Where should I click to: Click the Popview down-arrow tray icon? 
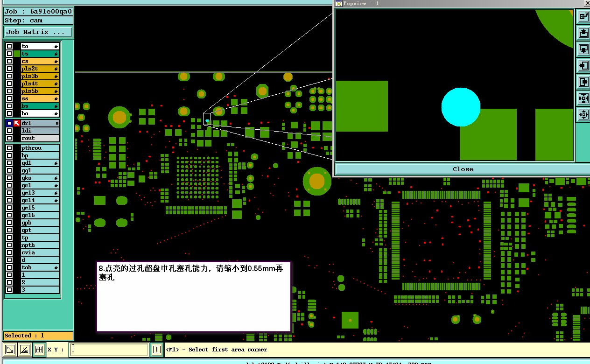click(583, 49)
